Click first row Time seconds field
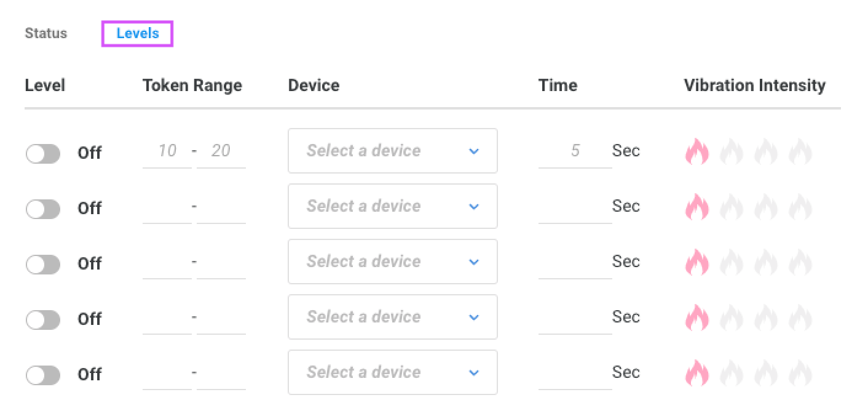 [574, 151]
